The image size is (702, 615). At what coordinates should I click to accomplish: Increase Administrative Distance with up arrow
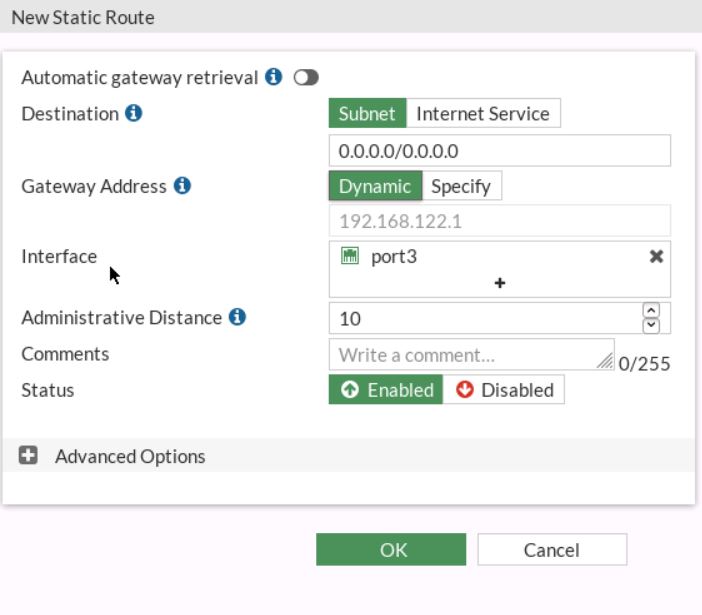click(x=651, y=311)
